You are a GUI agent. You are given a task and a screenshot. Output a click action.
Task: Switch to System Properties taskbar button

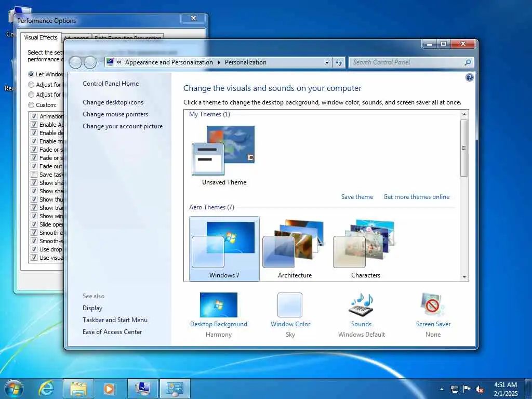pos(142,389)
